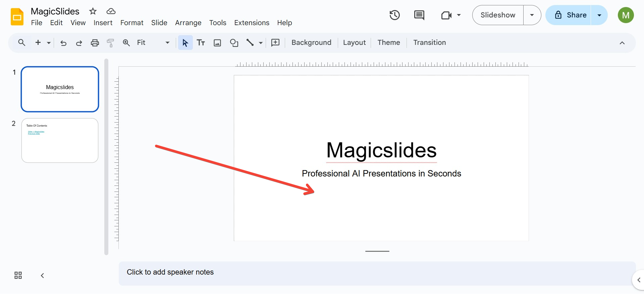Click the Background button
The image size is (644, 294).
coord(311,43)
